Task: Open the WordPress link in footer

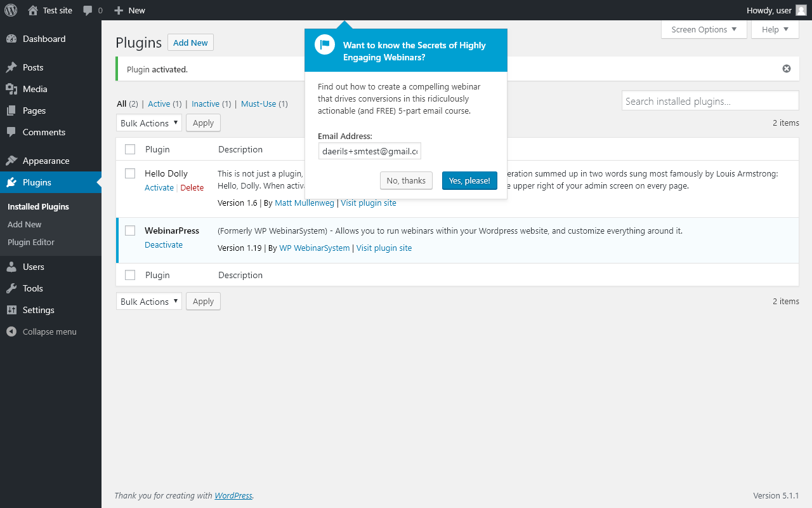Action: [233, 495]
